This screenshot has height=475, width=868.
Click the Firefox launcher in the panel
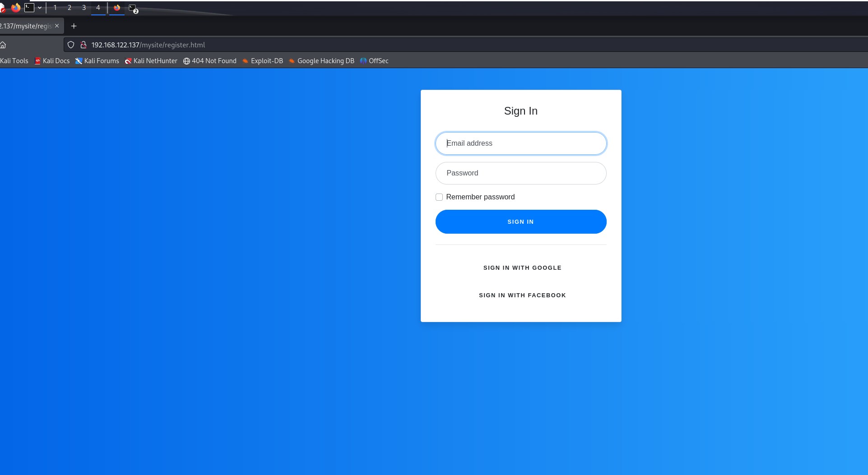(16, 8)
